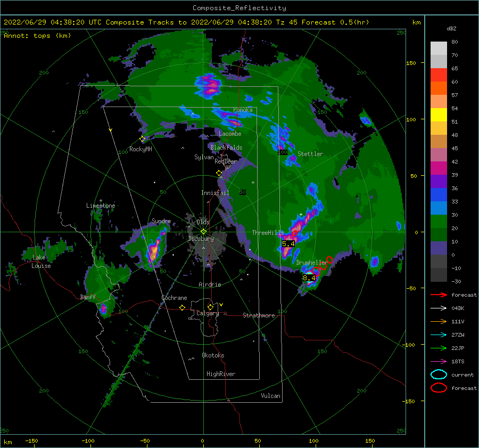Pick the light blue 30-33 dBZ swatch
This screenshot has width=479, height=448.
[x=439, y=208]
